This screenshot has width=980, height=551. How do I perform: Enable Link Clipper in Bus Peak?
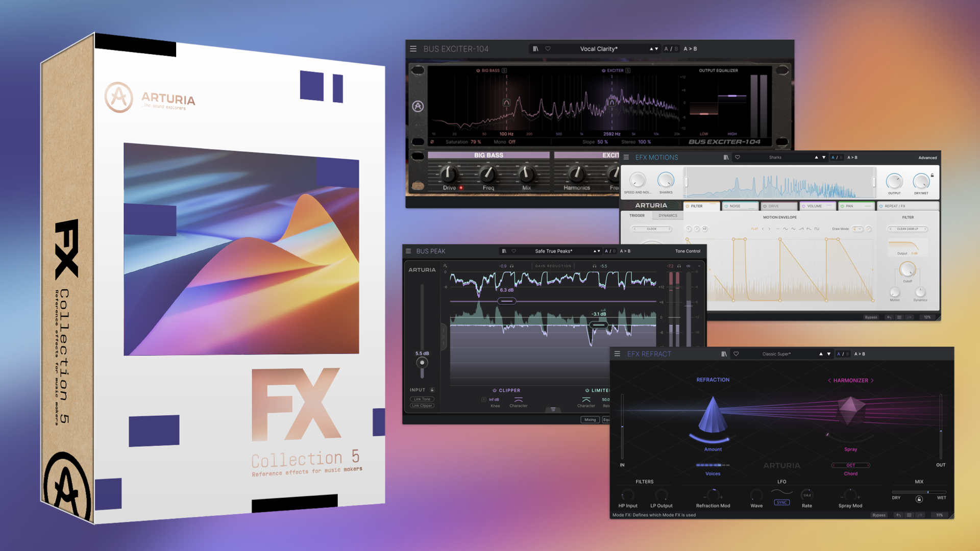(x=422, y=406)
